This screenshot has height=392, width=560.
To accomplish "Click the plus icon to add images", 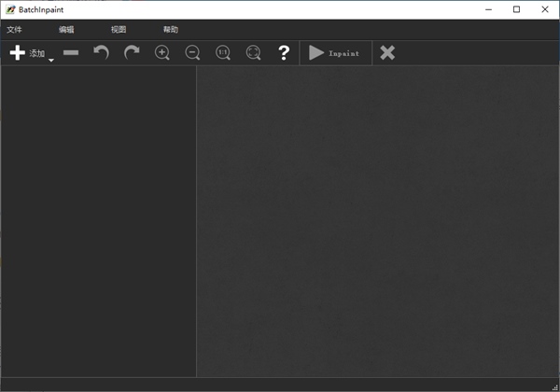I will point(18,53).
